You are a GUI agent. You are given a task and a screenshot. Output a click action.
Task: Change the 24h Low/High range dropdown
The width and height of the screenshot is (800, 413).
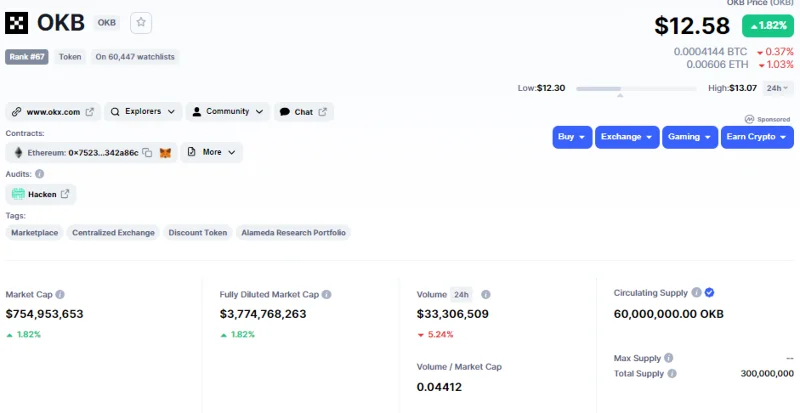point(778,88)
